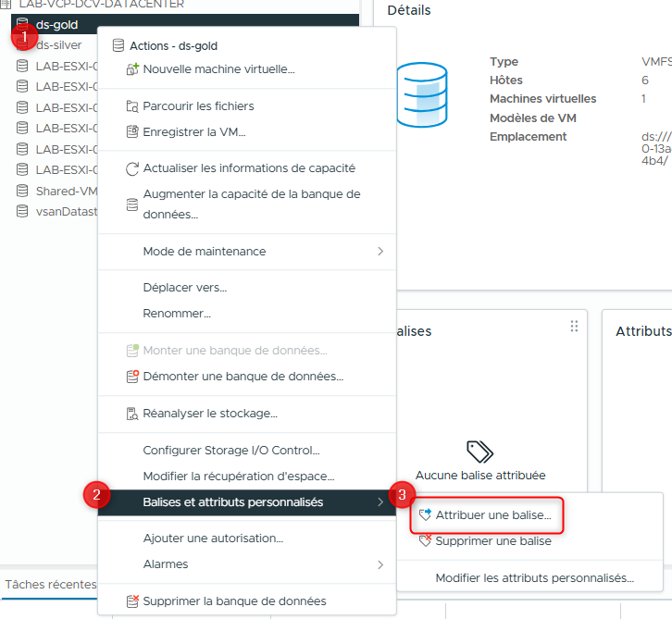Image resolution: width=672 pixels, height=619 pixels.
Task: Click the Modèles de VM label
Action: coord(533,118)
